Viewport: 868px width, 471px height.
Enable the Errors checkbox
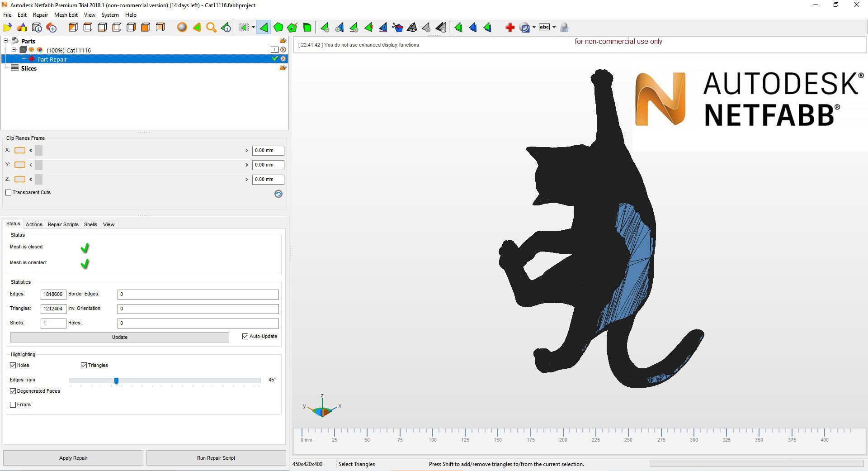pos(13,404)
